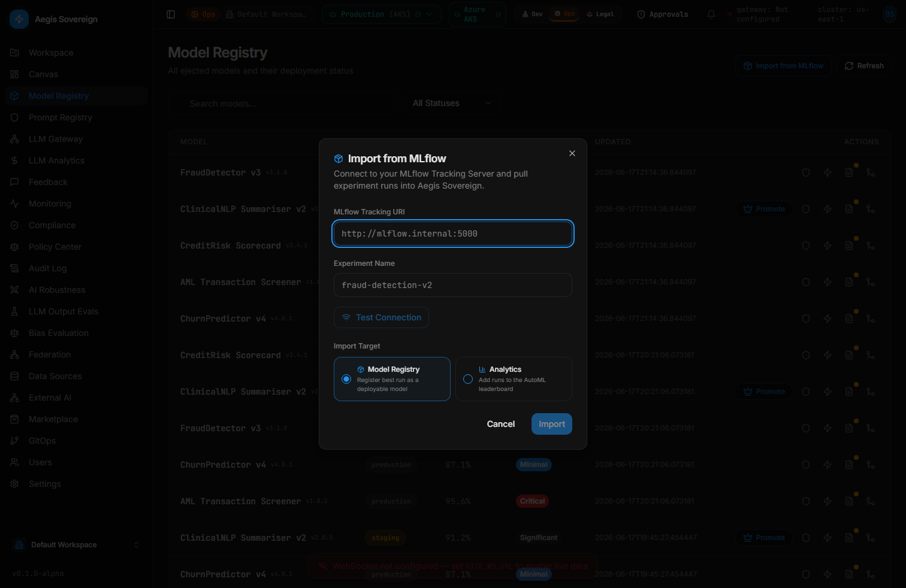Click the Critical risk badge
906x588 pixels.
tap(533, 501)
